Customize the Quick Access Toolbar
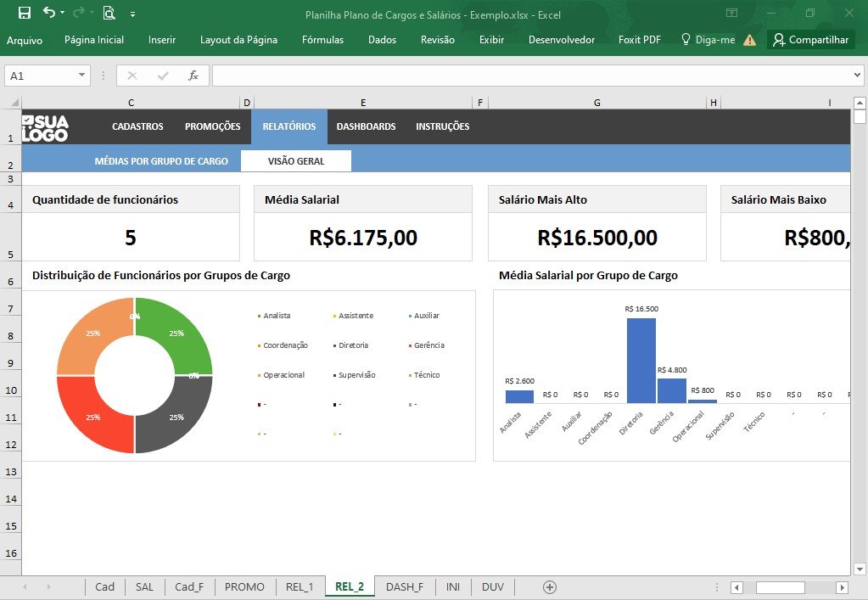Image resolution: width=868 pixels, height=600 pixels. click(x=133, y=14)
